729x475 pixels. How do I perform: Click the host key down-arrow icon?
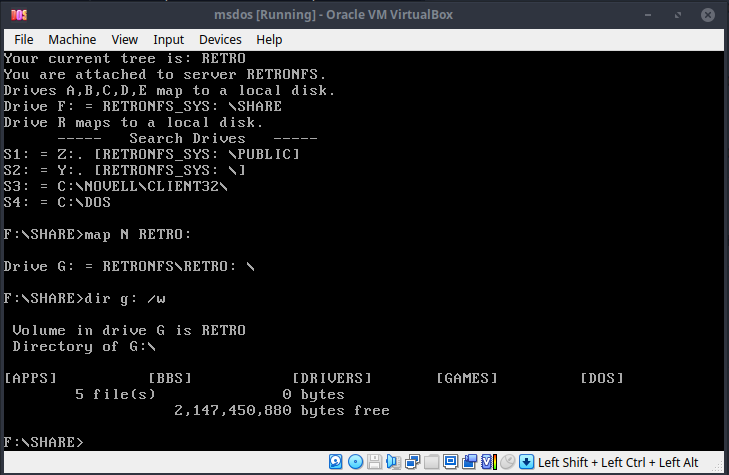pyautogui.click(x=526, y=462)
